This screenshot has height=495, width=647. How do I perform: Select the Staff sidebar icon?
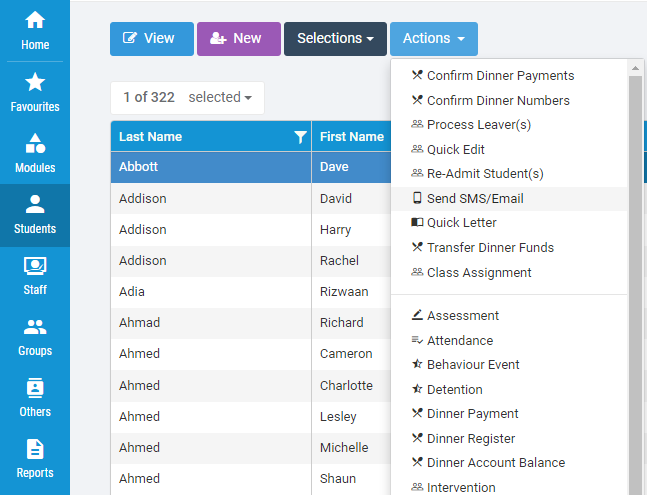coord(35,266)
